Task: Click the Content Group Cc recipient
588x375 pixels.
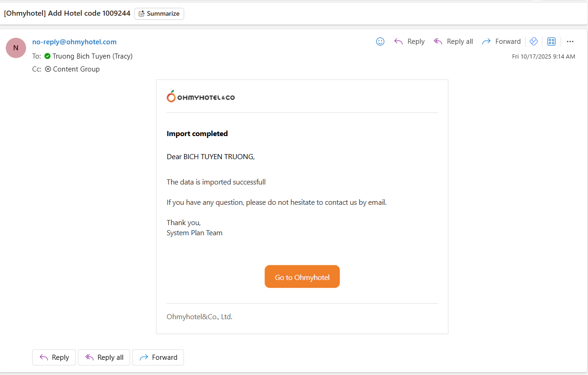Action: click(76, 69)
